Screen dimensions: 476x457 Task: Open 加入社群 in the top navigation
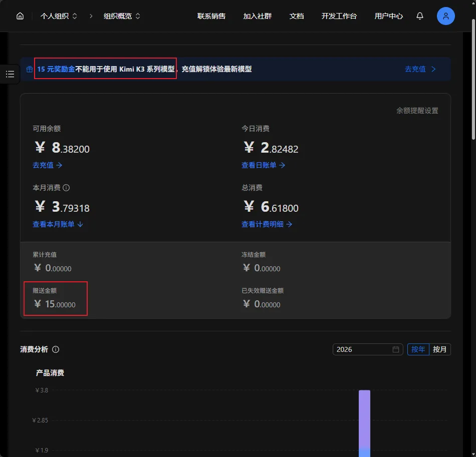pyautogui.click(x=258, y=16)
